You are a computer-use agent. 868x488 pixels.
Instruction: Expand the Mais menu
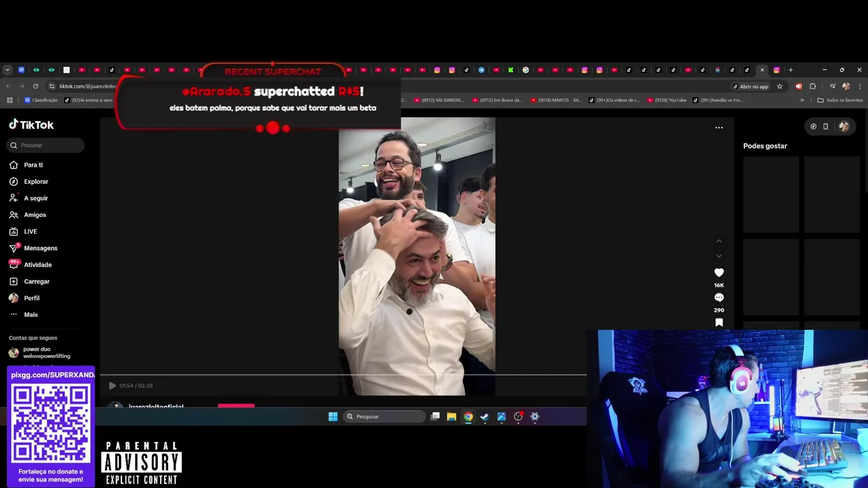(x=23, y=314)
